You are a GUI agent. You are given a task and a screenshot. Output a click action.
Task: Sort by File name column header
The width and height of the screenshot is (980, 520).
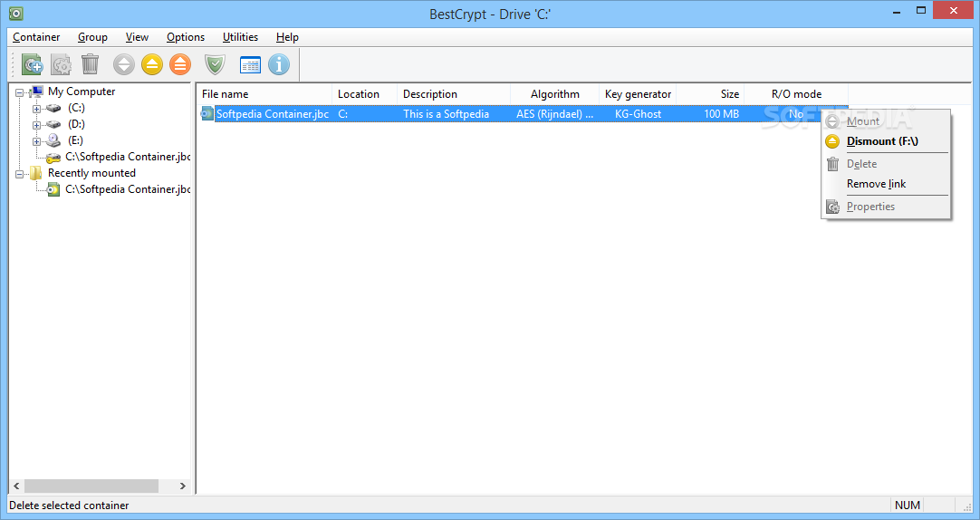264,93
